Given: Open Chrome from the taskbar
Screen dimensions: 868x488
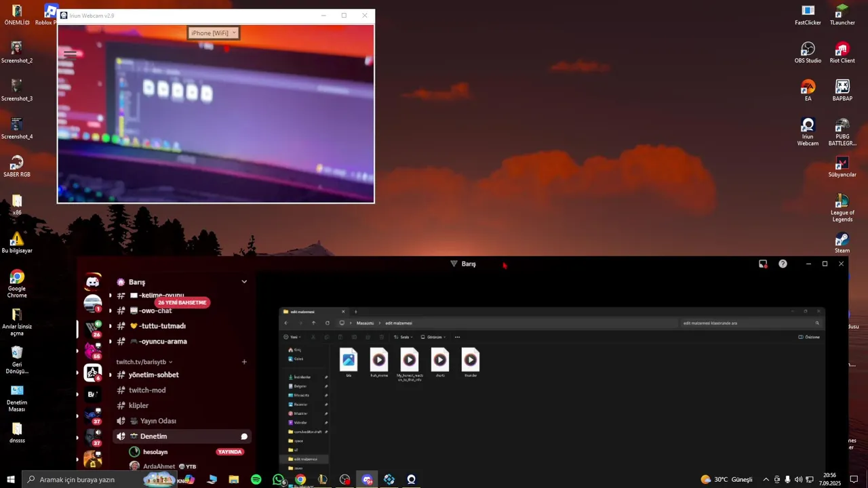Looking at the screenshot, I should pyautogui.click(x=300, y=479).
